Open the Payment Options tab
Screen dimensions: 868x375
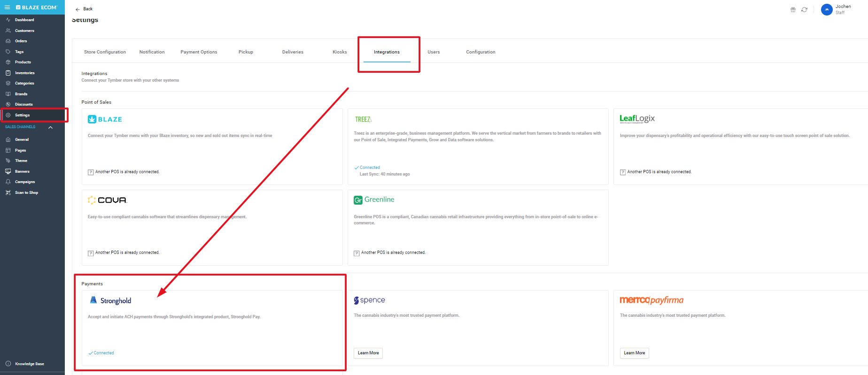tap(199, 52)
